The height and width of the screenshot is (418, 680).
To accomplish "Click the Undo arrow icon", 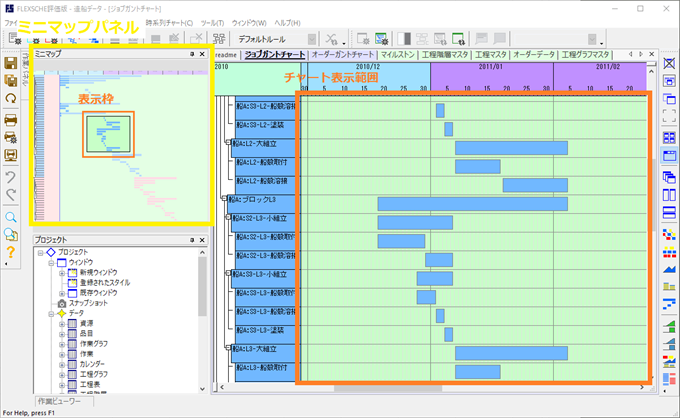I will [x=11, y=176].
